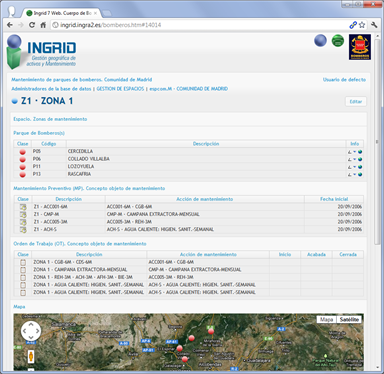Expand the blue arrow in LOZOYUELA row
The image size is (384, 374).
(354, 167)
